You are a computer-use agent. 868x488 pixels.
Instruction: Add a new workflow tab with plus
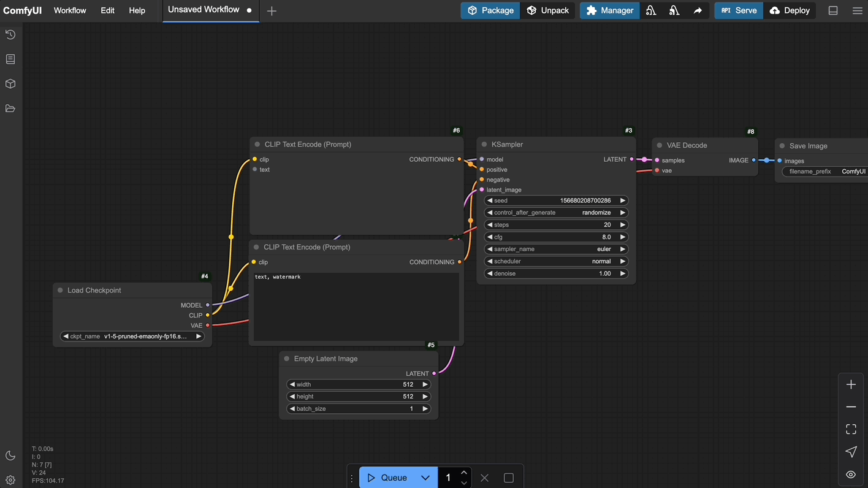272,11
